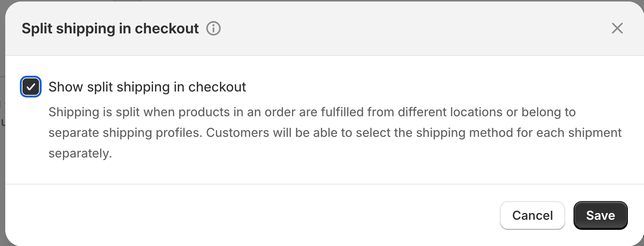Save the split shipping setting
Viewport: 644px width, 246px height.
coord(600,215)
